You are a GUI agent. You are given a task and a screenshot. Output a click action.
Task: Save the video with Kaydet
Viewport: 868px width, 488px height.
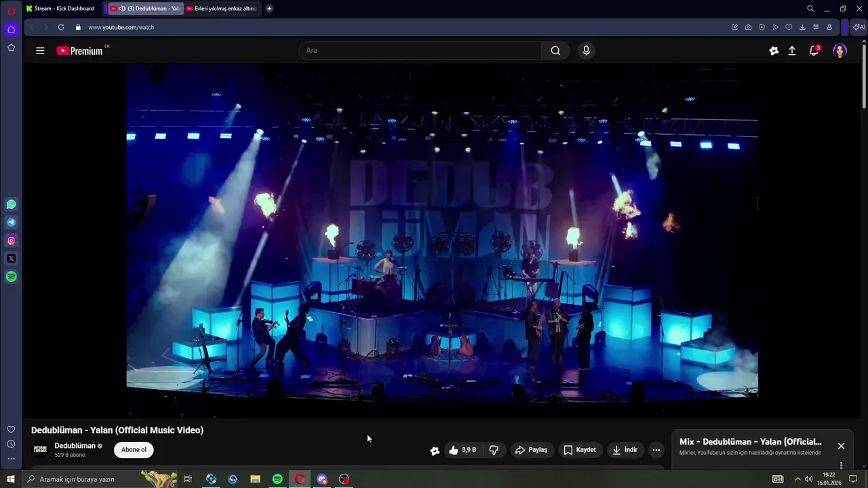[580, 450]
